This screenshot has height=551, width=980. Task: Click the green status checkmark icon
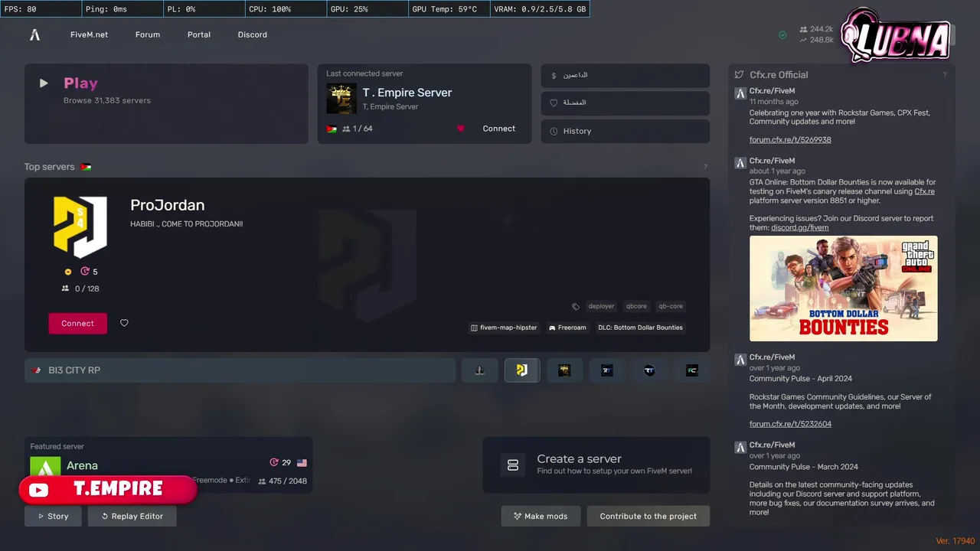coord(782,34)
